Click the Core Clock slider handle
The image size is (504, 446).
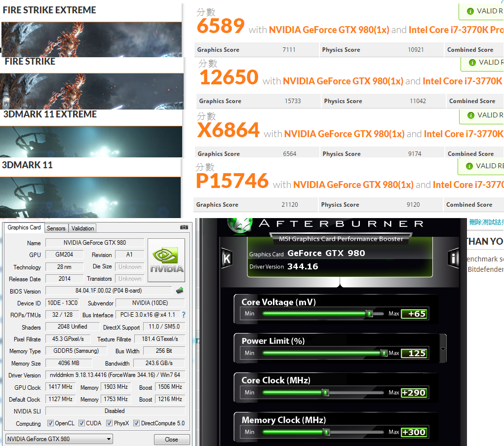[325, 392]
